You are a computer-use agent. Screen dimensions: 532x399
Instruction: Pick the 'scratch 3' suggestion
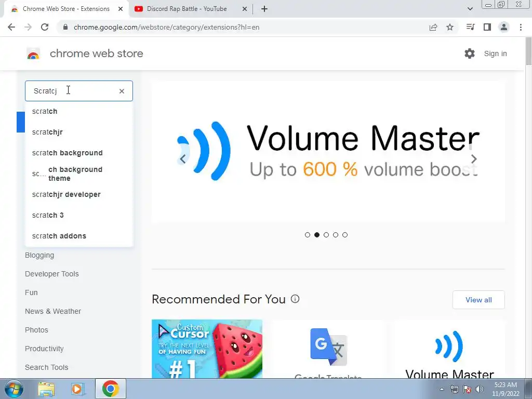(79, 215)
